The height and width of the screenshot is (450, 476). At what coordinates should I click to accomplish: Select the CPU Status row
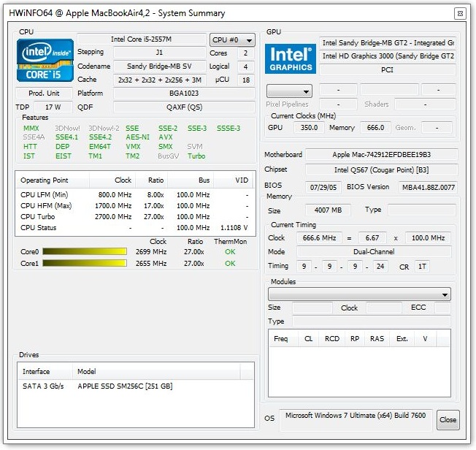135,228
